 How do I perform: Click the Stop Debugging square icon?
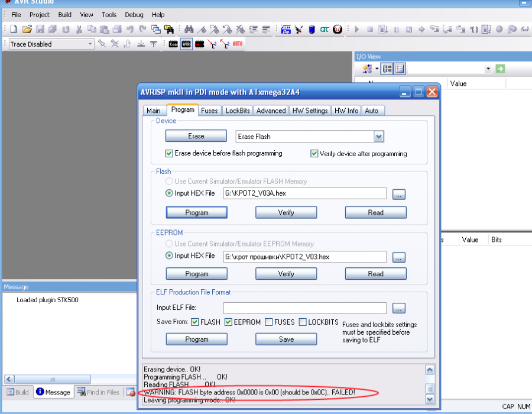point(370,30)
